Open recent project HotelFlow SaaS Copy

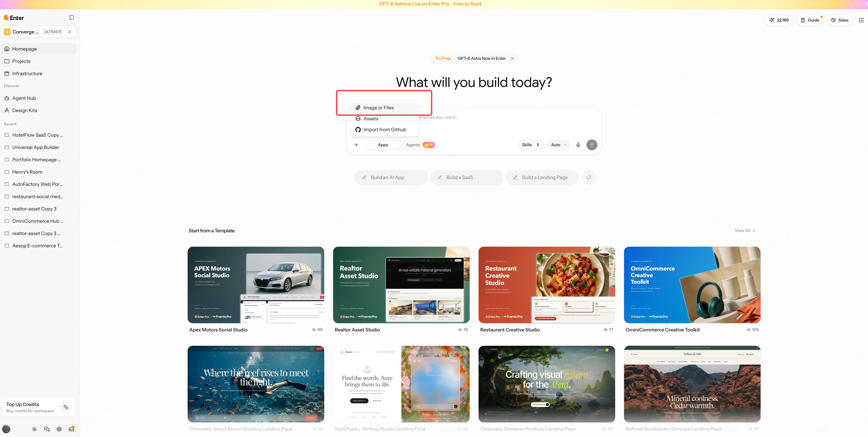point(39,135)
